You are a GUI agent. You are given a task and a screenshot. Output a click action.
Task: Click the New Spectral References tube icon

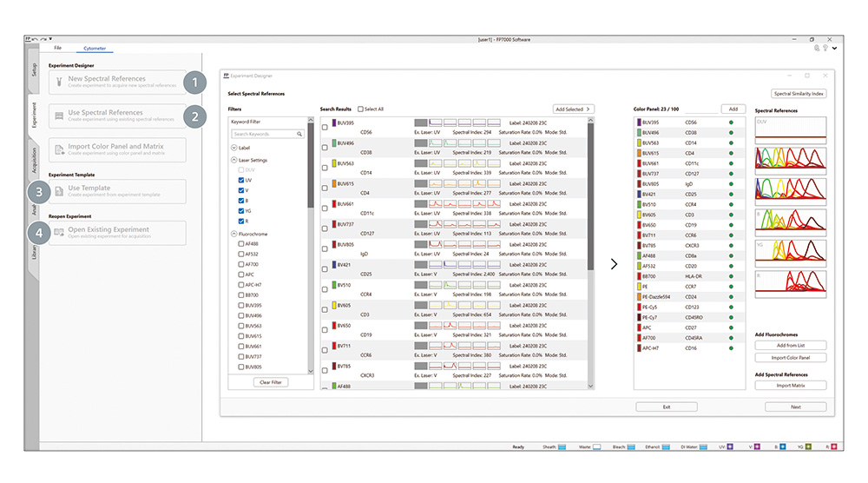point(59,82)
